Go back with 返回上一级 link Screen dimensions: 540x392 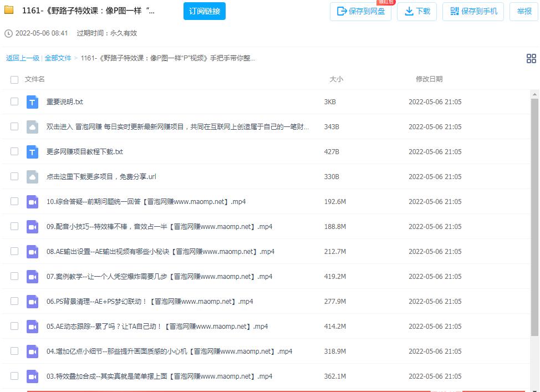23,58
